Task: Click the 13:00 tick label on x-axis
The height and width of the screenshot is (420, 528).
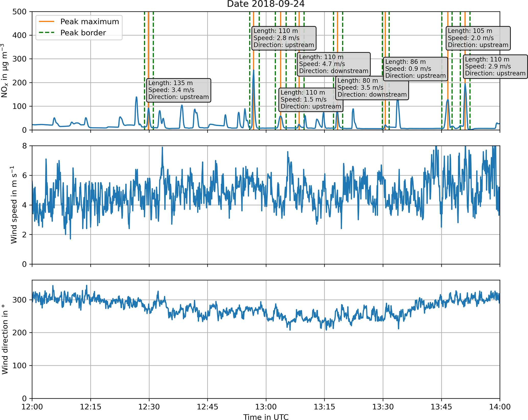Action: pos(266,407)
